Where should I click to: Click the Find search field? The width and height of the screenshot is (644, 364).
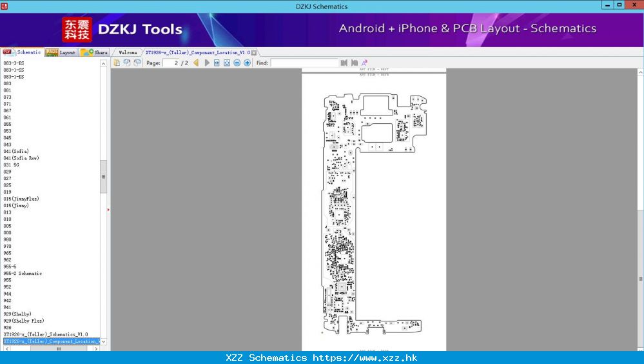click(x=304, y=63)
